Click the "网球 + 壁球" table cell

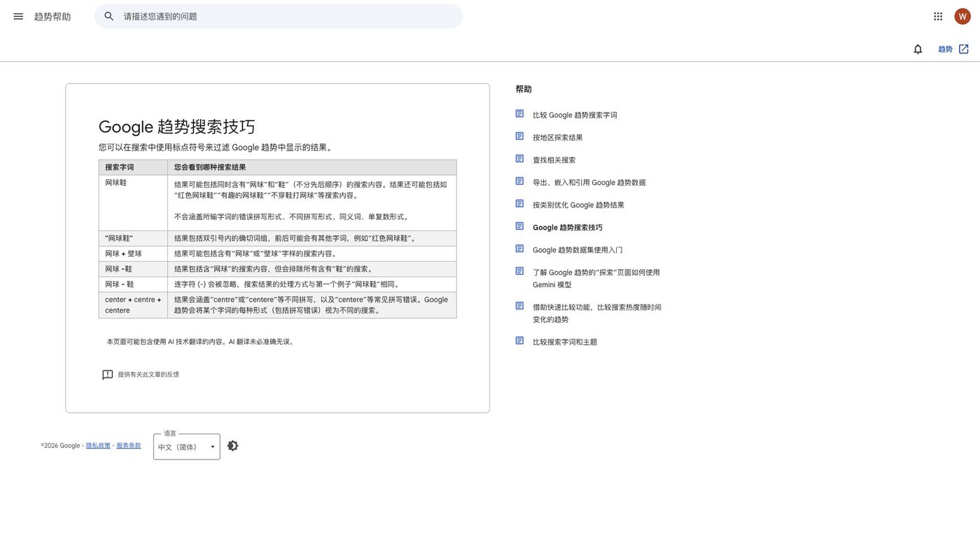tap(133, 254)
